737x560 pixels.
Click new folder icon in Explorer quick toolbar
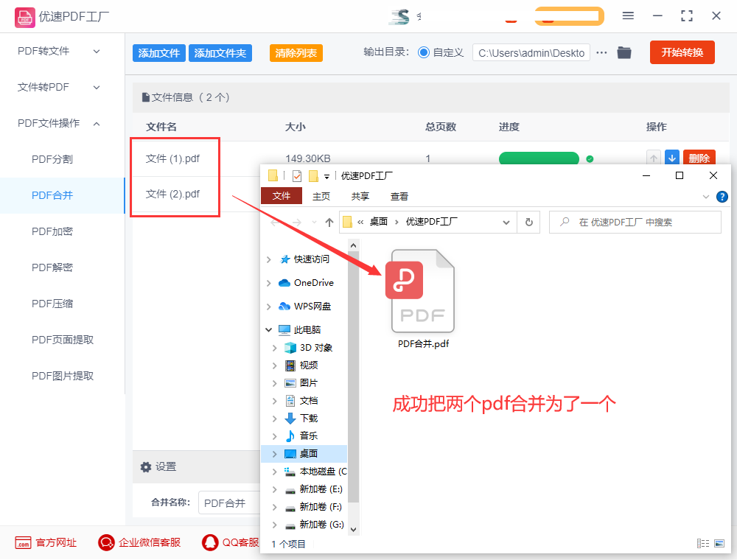click(313, 176)
